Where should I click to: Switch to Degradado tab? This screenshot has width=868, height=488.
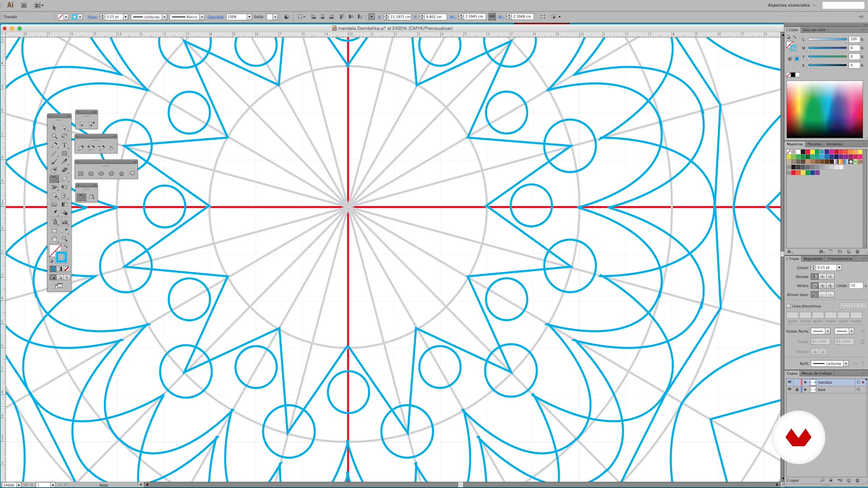coord(813,259)
